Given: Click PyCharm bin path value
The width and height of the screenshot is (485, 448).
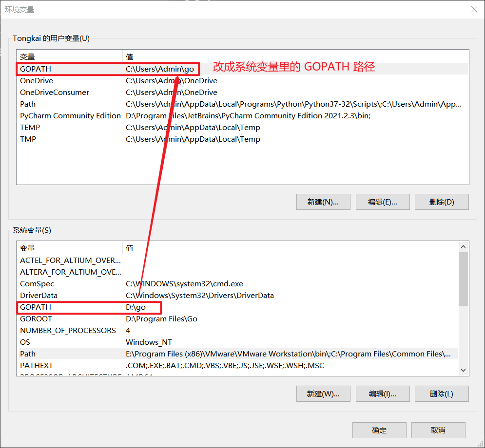Looking at the screenshot, I should coord(248,116).
